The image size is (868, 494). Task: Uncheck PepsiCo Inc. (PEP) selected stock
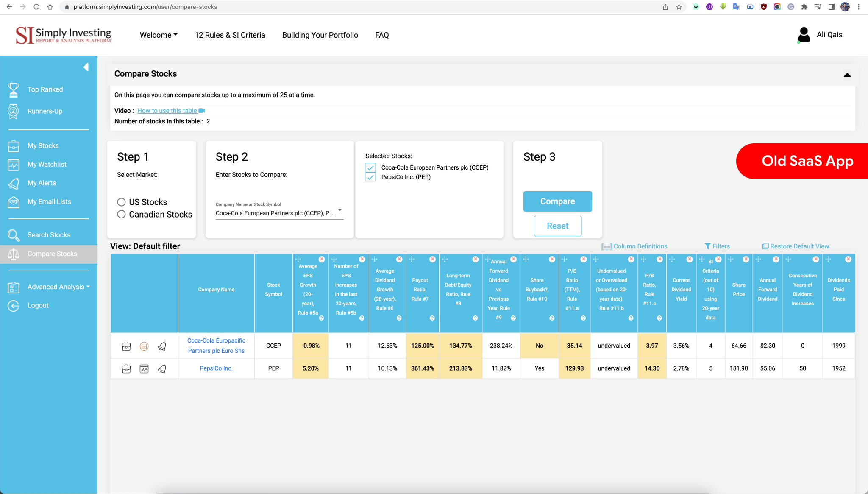coord(371,177)
